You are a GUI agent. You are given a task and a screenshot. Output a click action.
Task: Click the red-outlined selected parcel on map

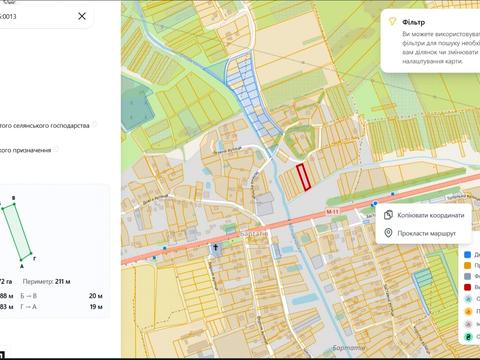[304, 177]
